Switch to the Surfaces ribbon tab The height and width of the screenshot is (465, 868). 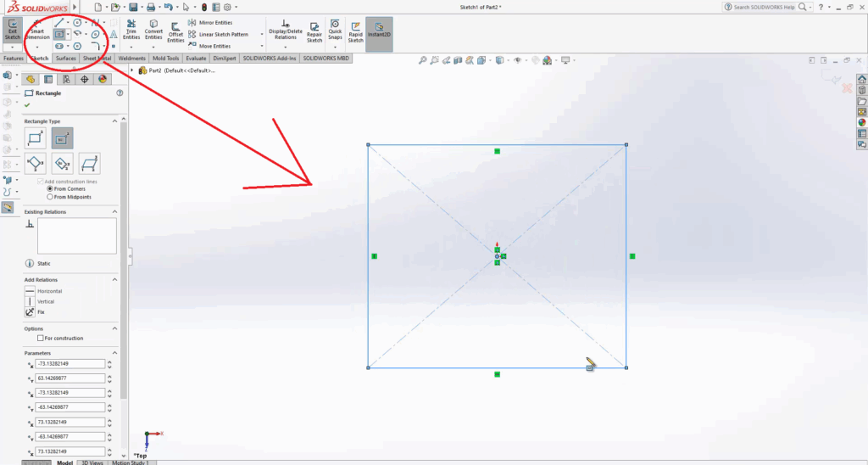[x=66, y=59]
